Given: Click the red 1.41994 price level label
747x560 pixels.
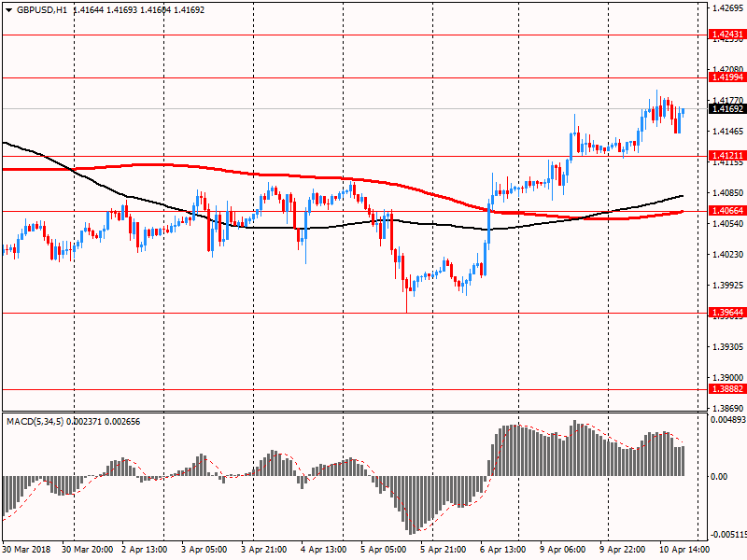Looking at the screenshot, I should tap(726, 77).
